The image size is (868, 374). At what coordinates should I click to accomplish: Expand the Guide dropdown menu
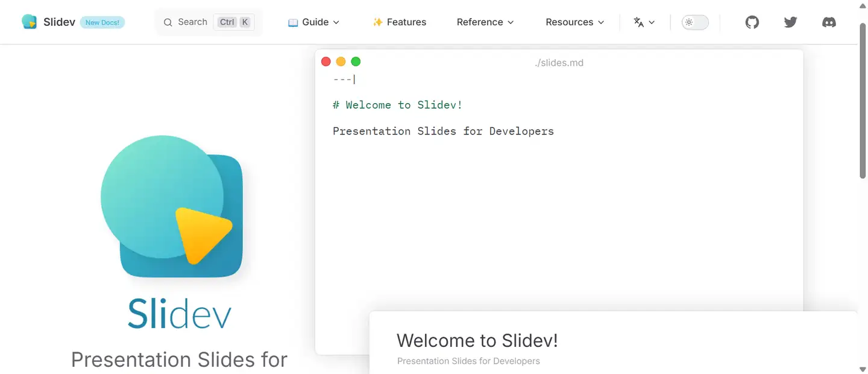[314, 22]
